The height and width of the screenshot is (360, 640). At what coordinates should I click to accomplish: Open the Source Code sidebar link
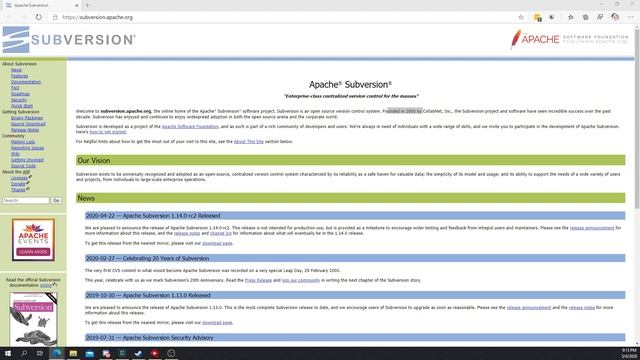23,166
